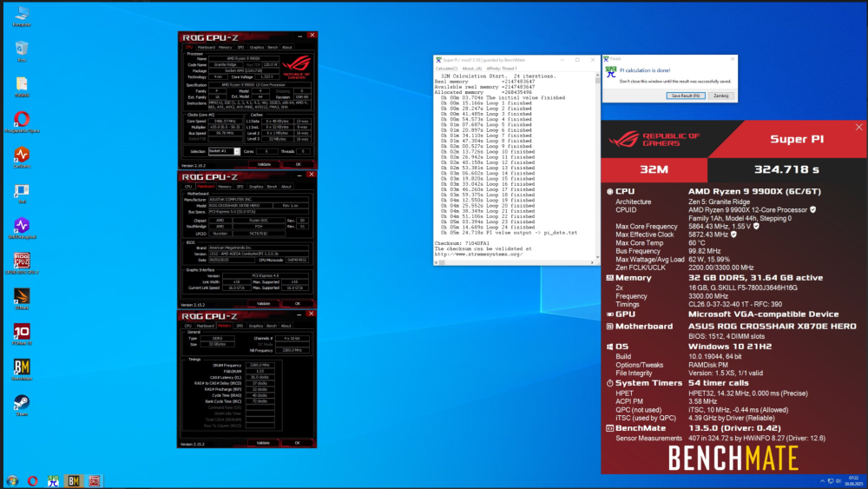868x489 pixels.
Task: Switch top CPU-Z window to Mainboard tab
Action: (206, 48)
